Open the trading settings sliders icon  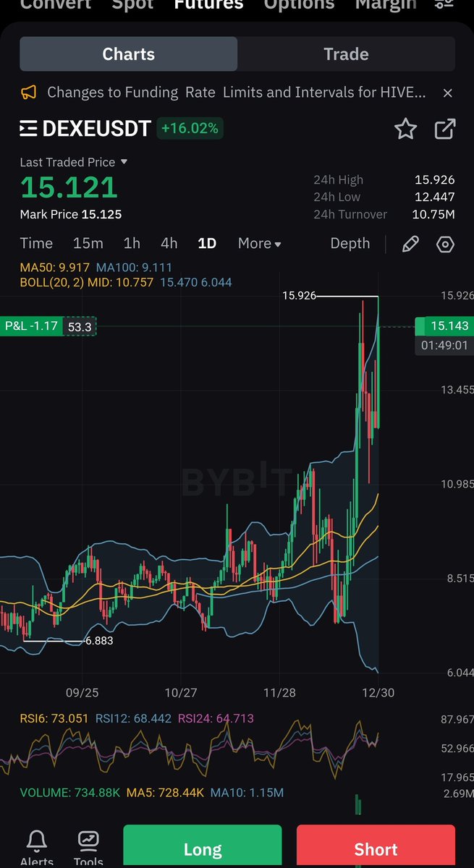(x=444, y=4)
